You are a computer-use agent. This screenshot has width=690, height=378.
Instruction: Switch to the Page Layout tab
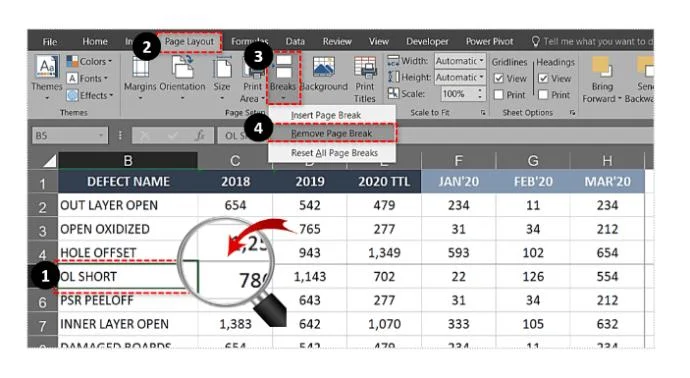point(189,42)
